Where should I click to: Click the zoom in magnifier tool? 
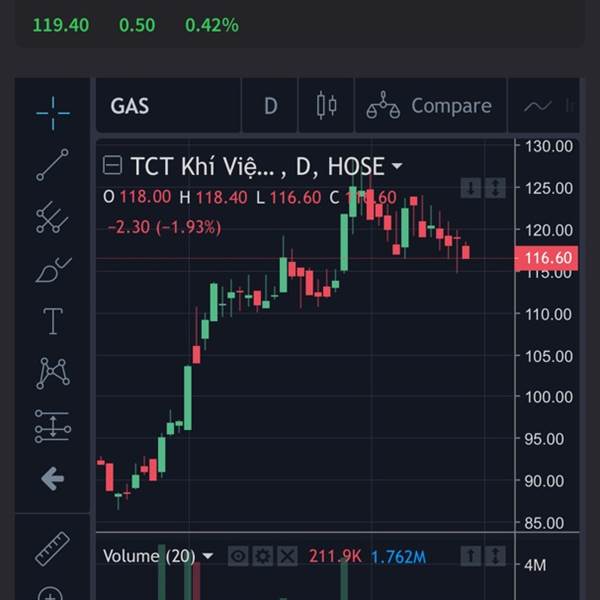51,593
